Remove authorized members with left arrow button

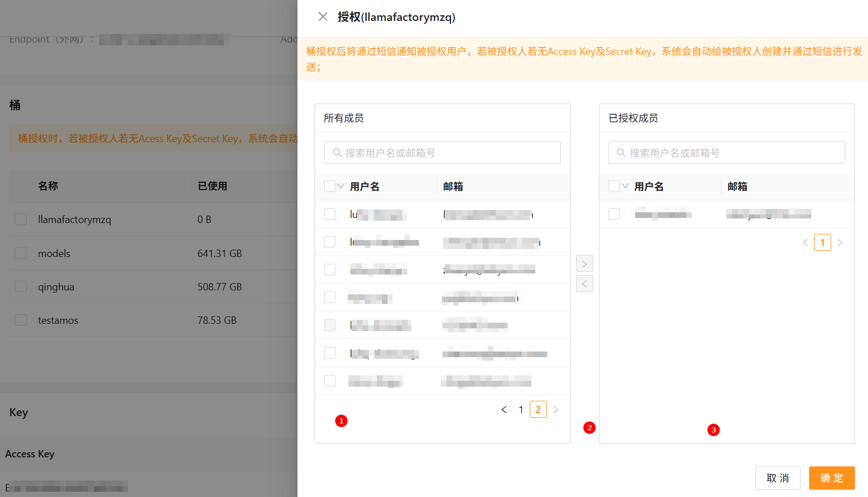585,284
